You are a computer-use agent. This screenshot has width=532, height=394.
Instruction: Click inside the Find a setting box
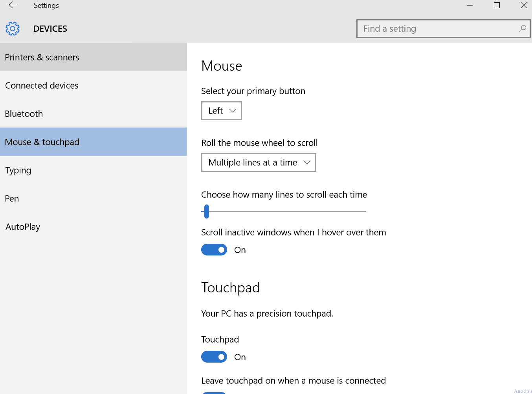[x=443, y=29]
